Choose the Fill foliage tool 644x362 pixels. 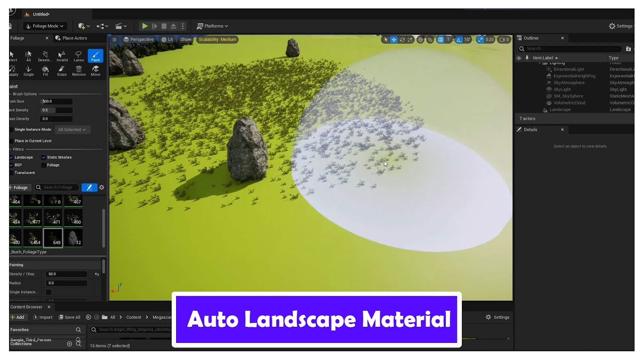(x=45, y=70)
